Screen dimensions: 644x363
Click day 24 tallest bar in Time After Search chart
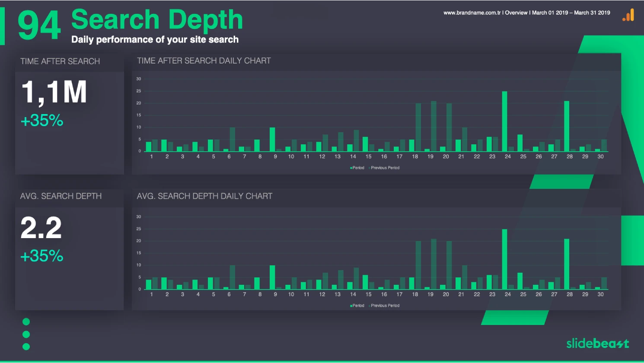[x=504, y=121]
